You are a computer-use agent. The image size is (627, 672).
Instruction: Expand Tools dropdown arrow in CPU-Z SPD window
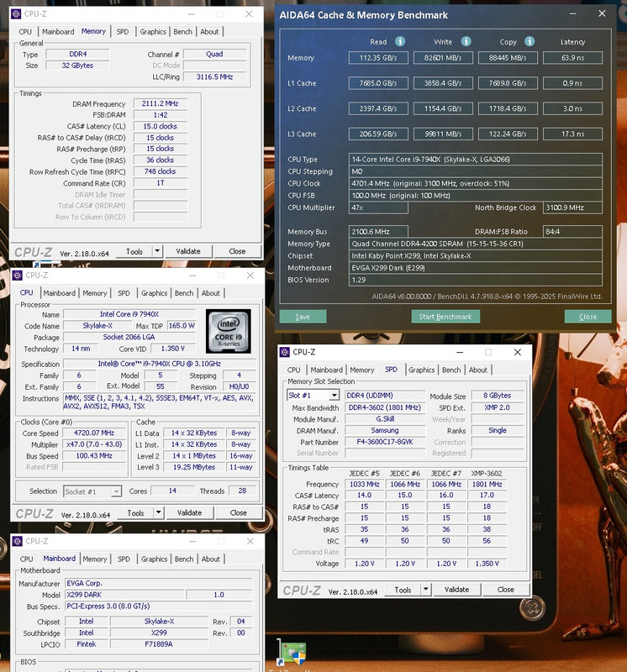point(425,590)
